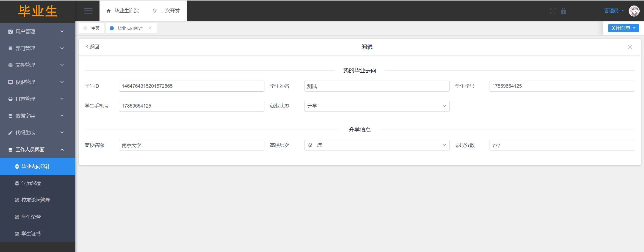644x252 pixels.
Task: Click the 我的毕业去向 section heading
Action: pyautogui.click(x=360, y=71)
